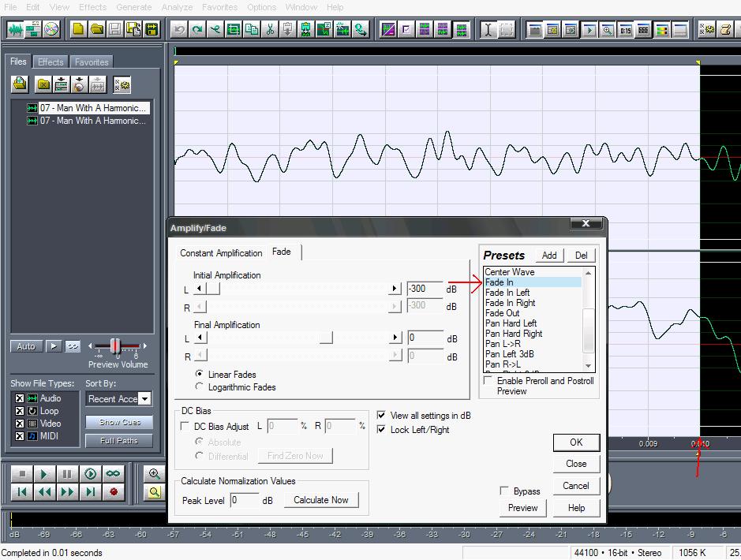Select the marquee selection tool
Viewport: 741px width, 560px height.
pos(506,30)
